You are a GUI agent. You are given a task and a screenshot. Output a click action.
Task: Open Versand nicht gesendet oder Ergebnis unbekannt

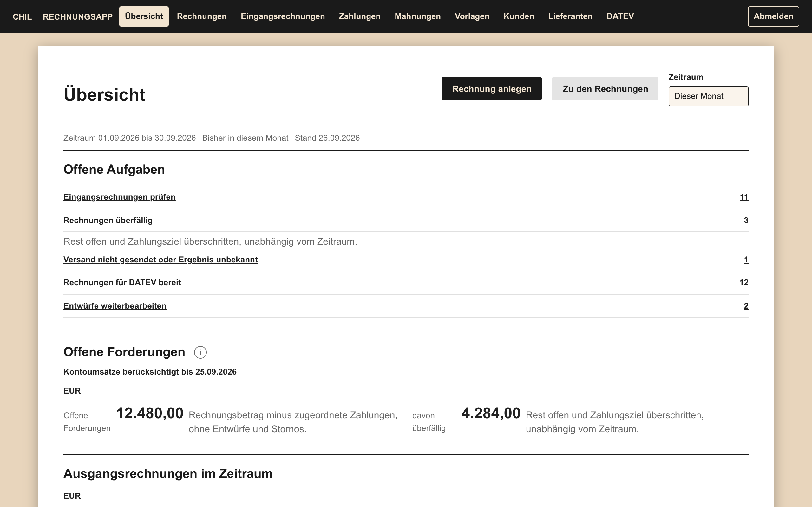pyautogui.click(x=160, y=260)
